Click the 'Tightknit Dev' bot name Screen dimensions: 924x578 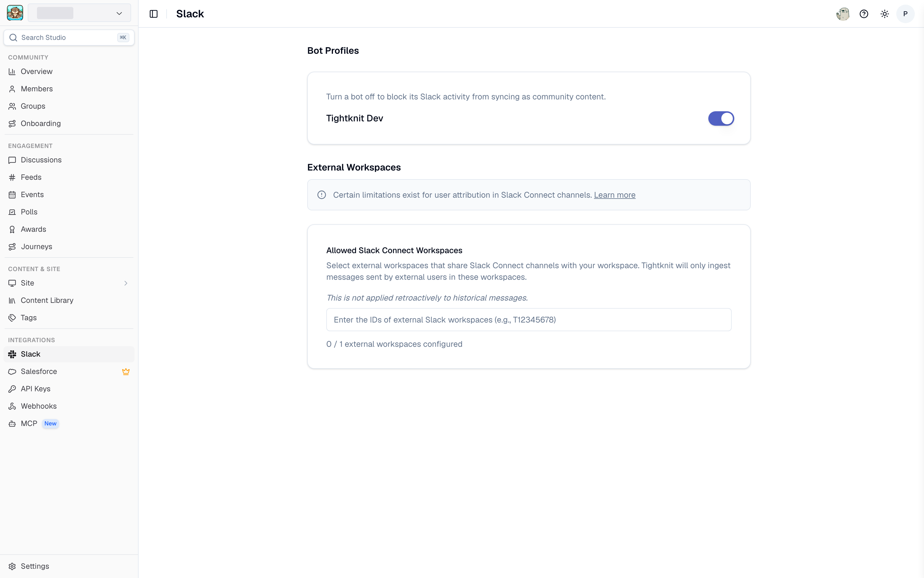(x=354, y=118)
